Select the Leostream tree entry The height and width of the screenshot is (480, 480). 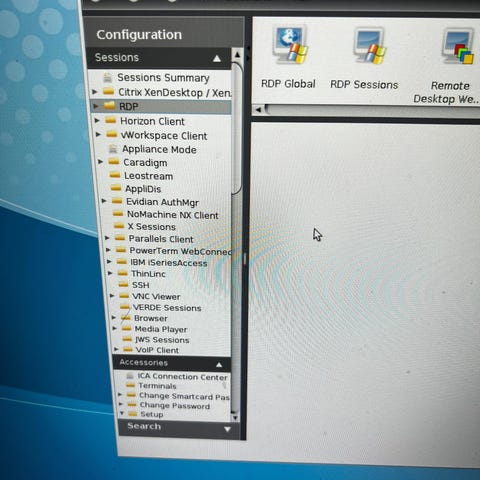pyautogui.click(x=148, y=176)
